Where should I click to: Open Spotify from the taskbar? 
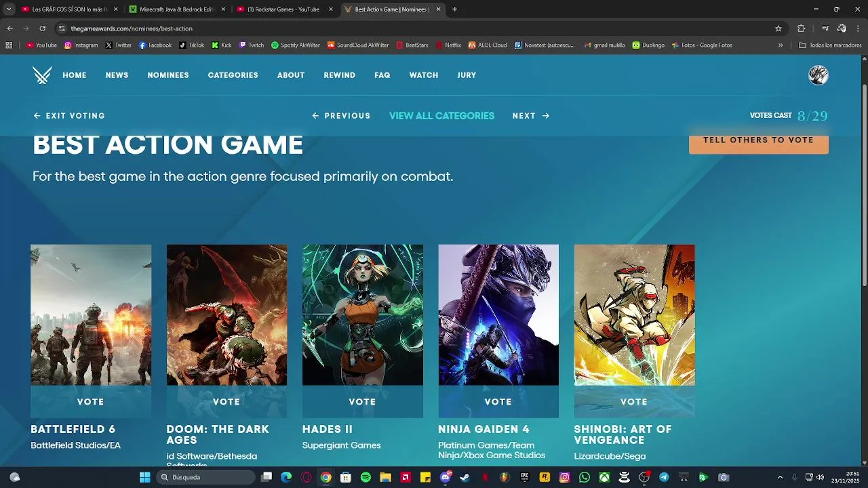[x=366, y=477]
